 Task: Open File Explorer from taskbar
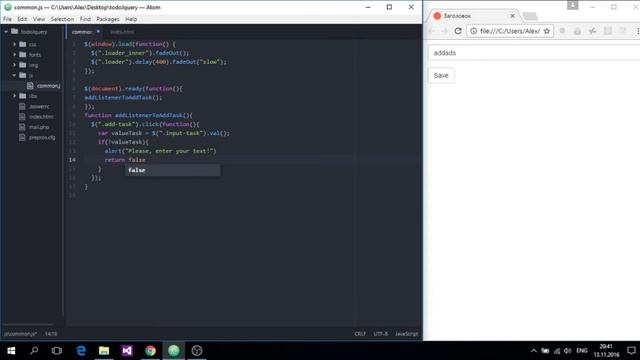click(104, 351)
